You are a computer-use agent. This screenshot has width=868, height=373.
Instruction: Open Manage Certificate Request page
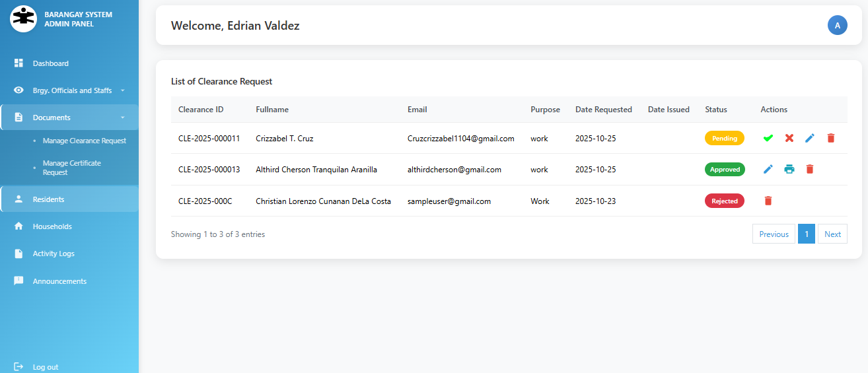point(72,168)
